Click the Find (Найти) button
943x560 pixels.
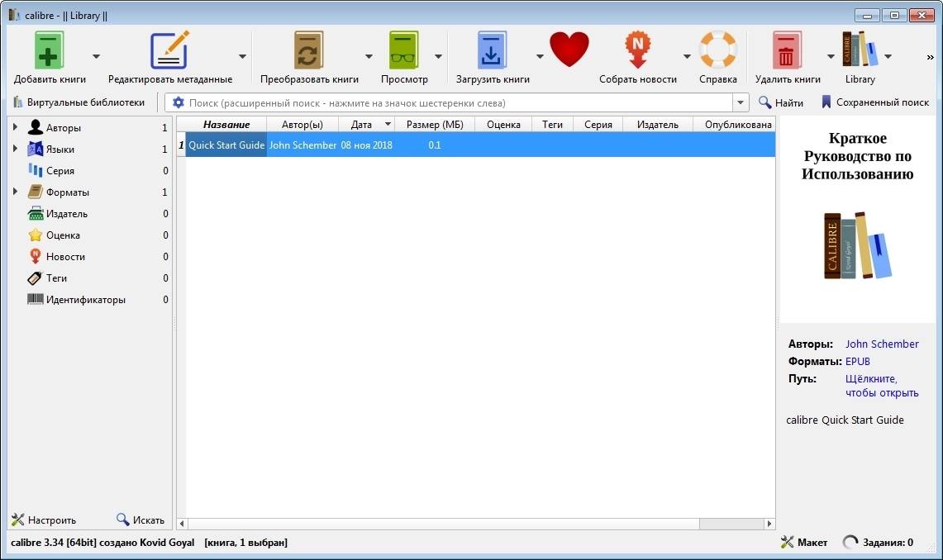[781, 102]
